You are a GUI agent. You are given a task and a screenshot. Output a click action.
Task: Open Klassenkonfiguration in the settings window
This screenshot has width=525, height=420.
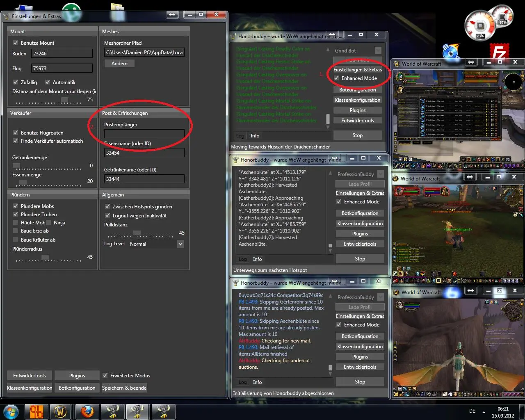(x=30, y=388)
